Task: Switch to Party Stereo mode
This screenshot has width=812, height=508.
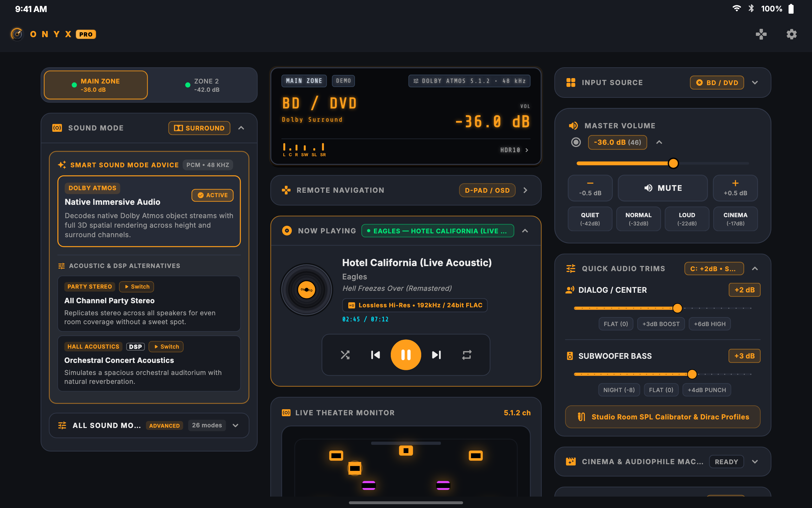Action: click(x=137, y=287)
